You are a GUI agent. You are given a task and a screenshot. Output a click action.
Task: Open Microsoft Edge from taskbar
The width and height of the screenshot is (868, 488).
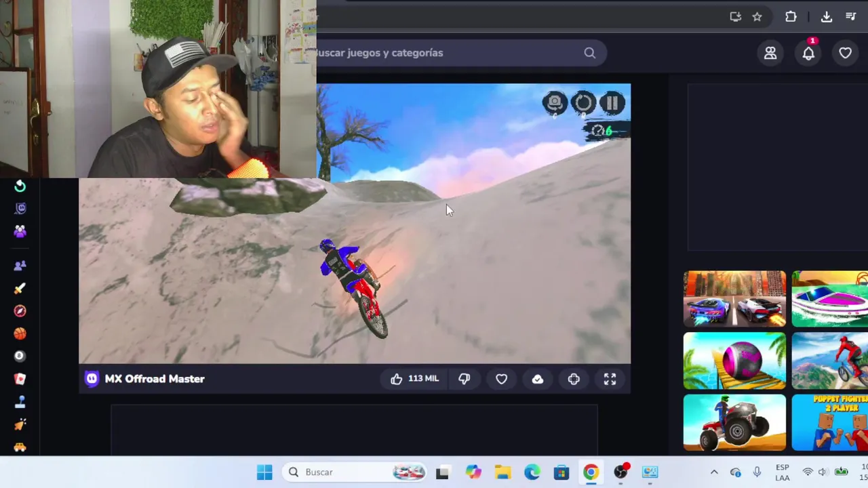click(532, 472)
